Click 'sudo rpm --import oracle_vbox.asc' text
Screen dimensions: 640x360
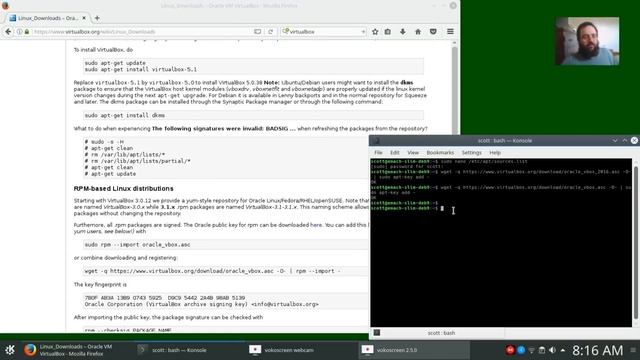click(x=138, y=244)
